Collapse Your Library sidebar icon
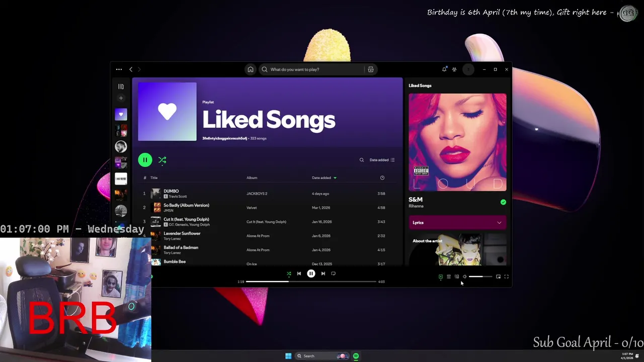 point(121,86)
